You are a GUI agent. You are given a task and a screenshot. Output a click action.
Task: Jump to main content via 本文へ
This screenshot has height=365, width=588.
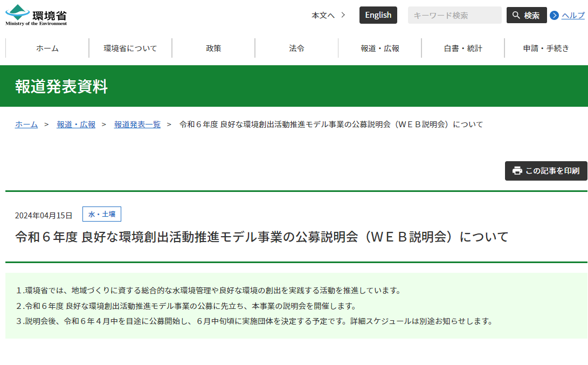[x=328, y=15]
